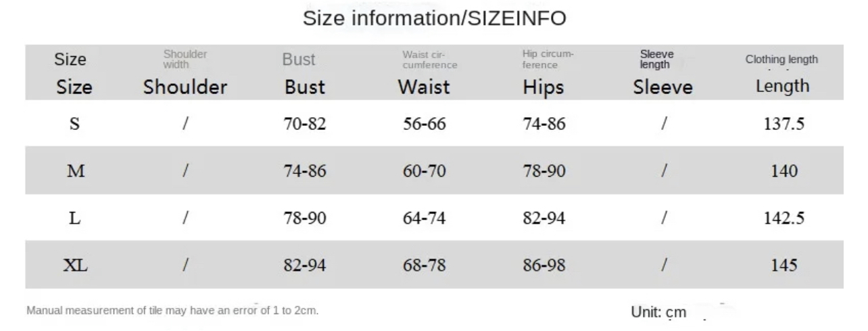The height and width of the screenshot is (331, 868).
Task: Click the 60-70 waist value for M
Action: coord(424,171)
